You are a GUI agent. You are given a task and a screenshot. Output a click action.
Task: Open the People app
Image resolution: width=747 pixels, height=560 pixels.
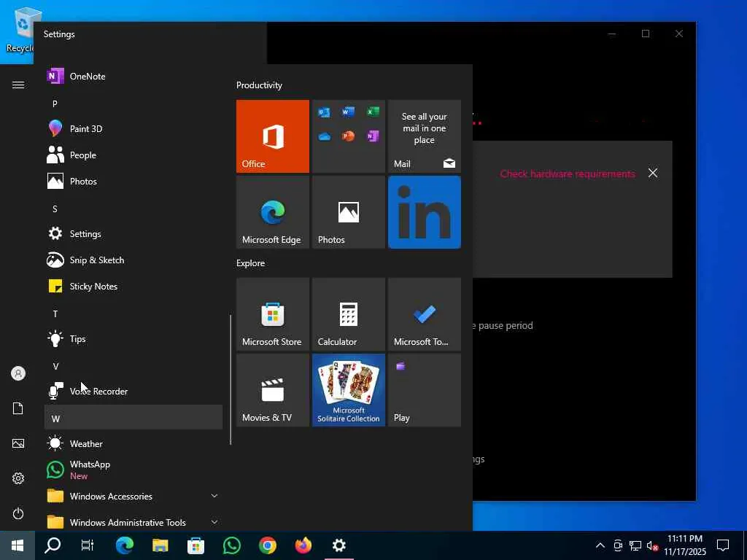coord(133,155)
